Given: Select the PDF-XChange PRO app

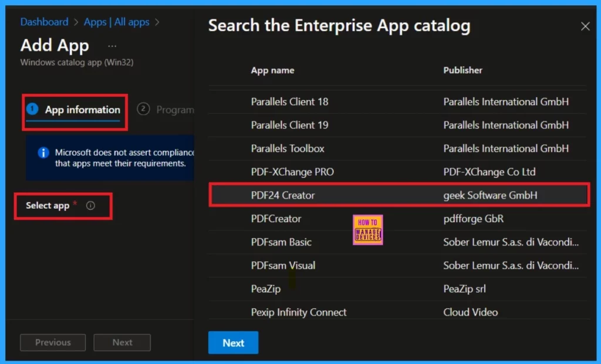Looking at the screenshot, I should click(397, 172).
